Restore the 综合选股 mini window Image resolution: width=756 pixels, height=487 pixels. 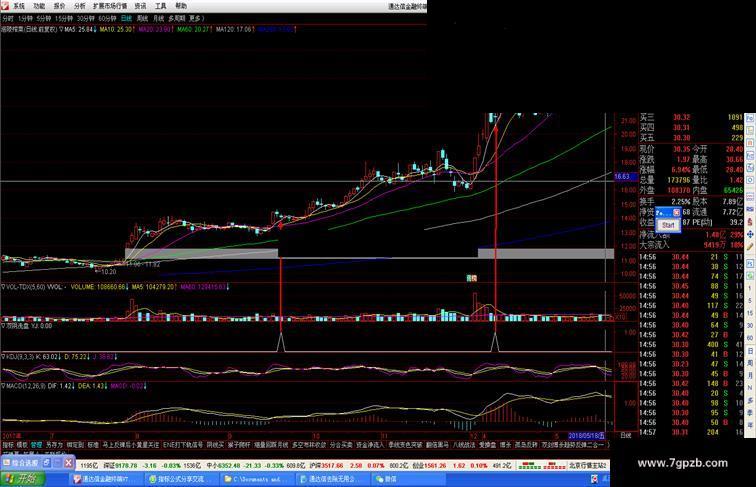(x=46, y=463)
